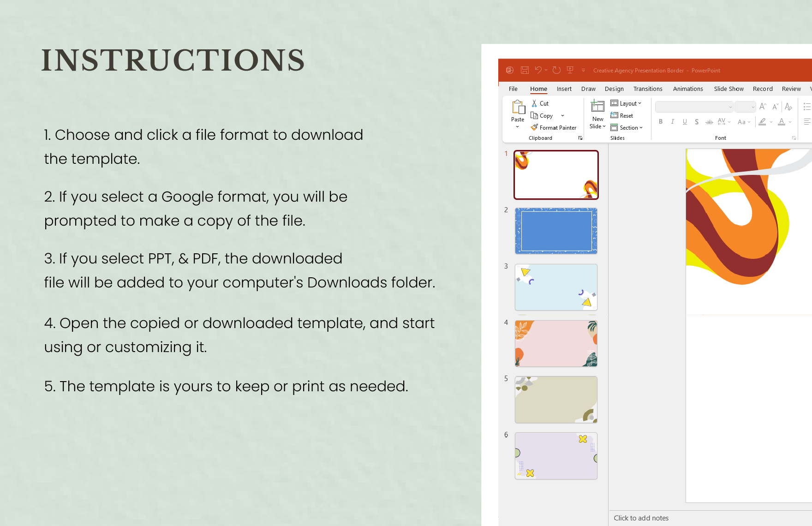The width and height of the screenshot is (812, 526).
Task: Select slide 4 pink leaf thumbnail
Action: click(x=556, y=344)
